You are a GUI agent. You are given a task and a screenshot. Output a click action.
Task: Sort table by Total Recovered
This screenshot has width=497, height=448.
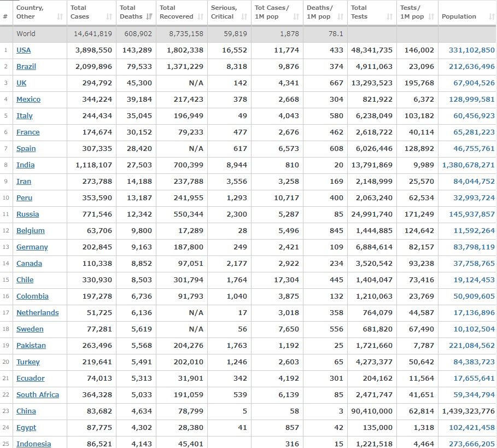click(x=180, y=13)
